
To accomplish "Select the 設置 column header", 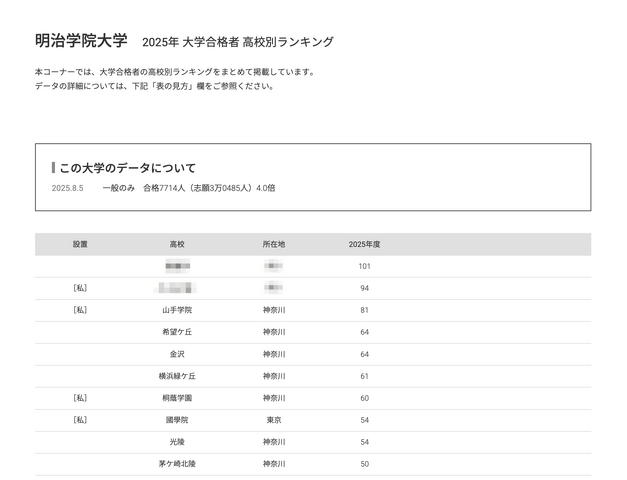I will pyautogui.click(x=80, y=244).
